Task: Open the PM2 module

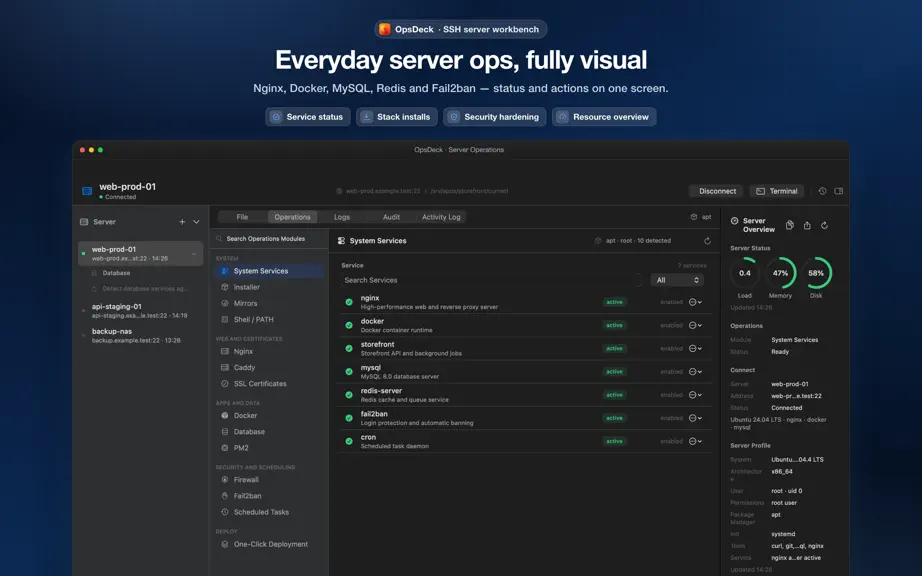Action: pos(269,448)
